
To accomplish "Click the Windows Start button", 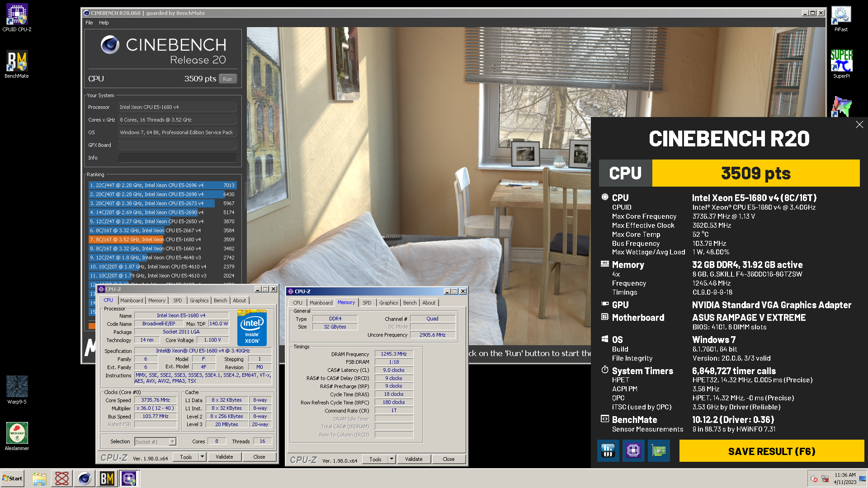I will 12,479.
